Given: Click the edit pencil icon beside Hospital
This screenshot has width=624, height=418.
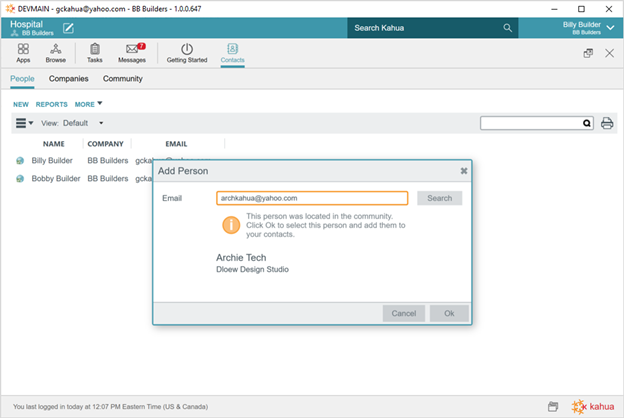Looking at the screenshot, I should tap(69, 27).
